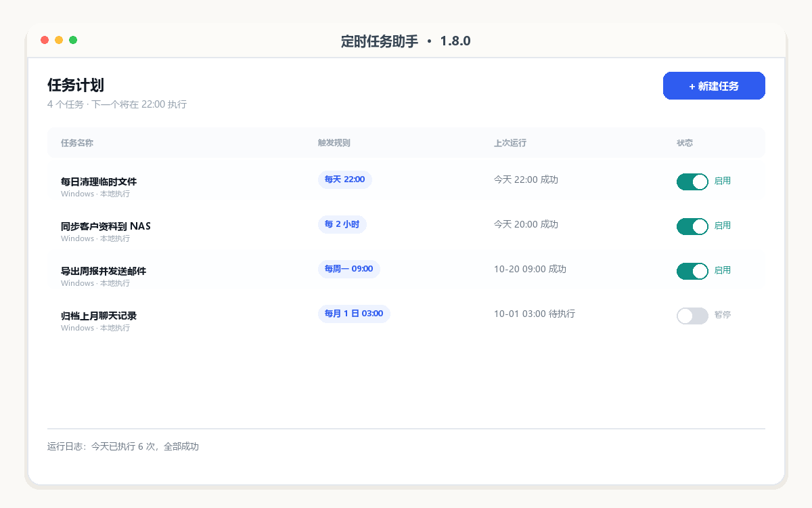Click the 暂停 status label
Image resolution: width=812 pixels, height=508 pixels.
(x=723, y=315)
